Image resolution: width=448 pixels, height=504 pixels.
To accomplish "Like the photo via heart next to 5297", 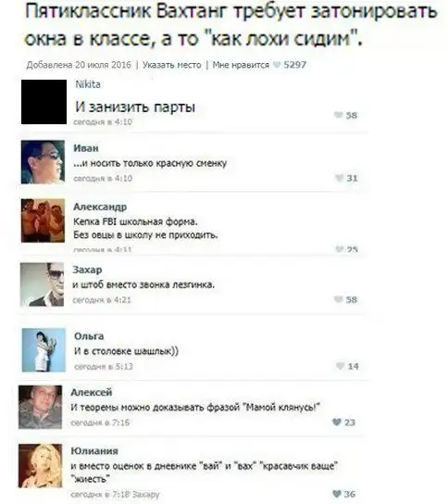I will tap(277, 65).
